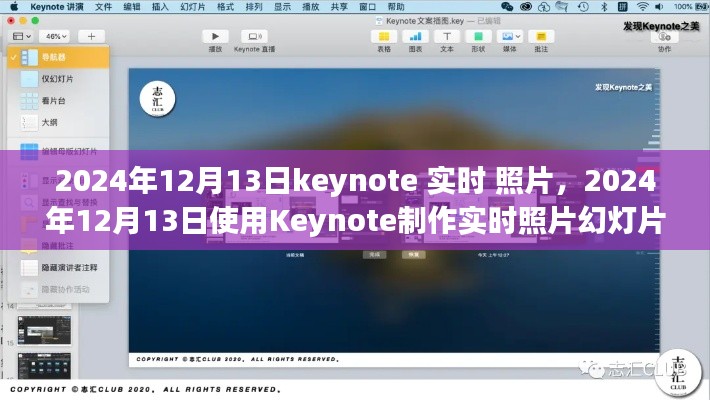Click the 完成 button inside slide image

(374, 255)
